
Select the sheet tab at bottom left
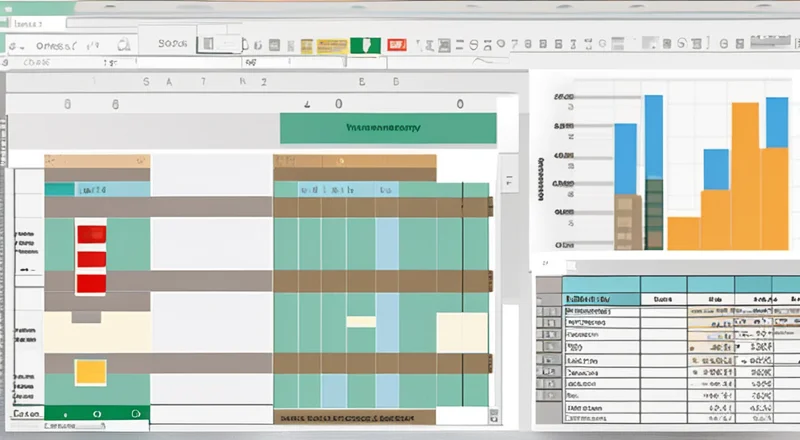click(26, 413)
